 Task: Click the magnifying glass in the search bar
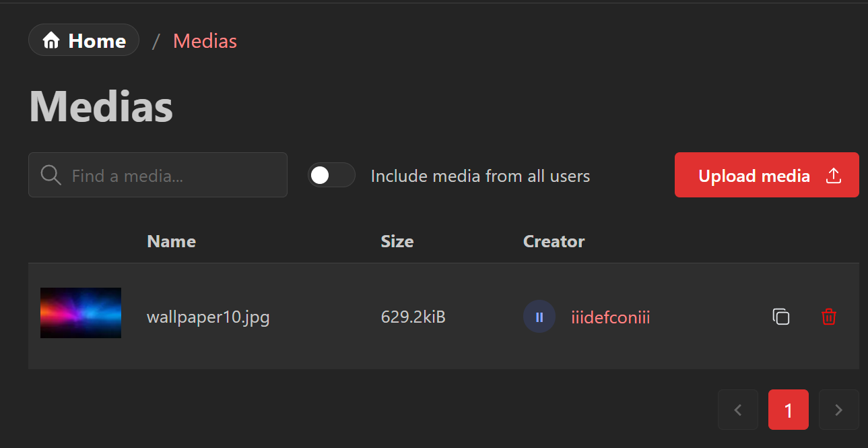51,175
